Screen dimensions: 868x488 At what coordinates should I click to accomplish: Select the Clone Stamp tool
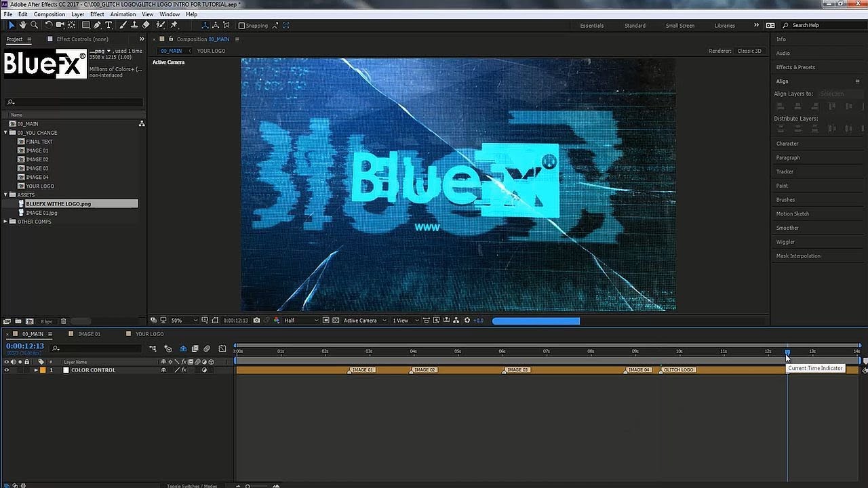(x=134, y=25)
